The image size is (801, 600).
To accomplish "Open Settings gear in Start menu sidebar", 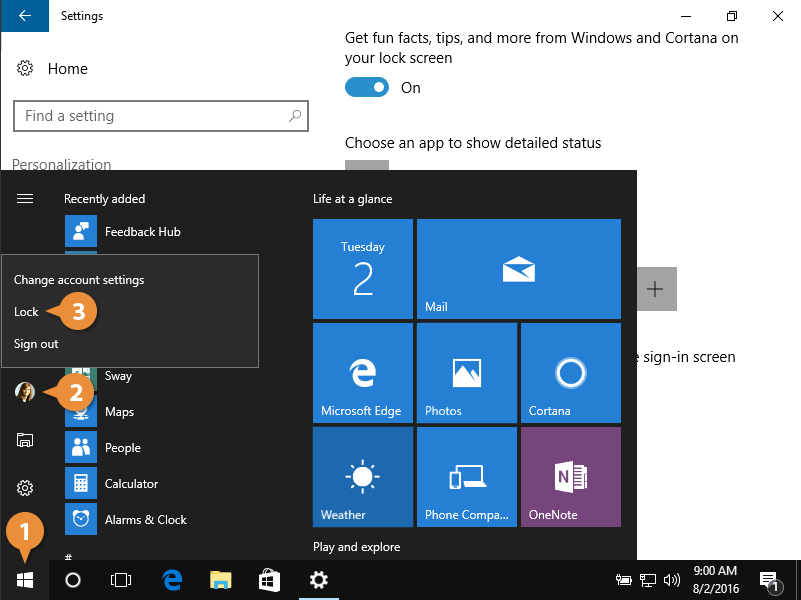I will 25,488.
